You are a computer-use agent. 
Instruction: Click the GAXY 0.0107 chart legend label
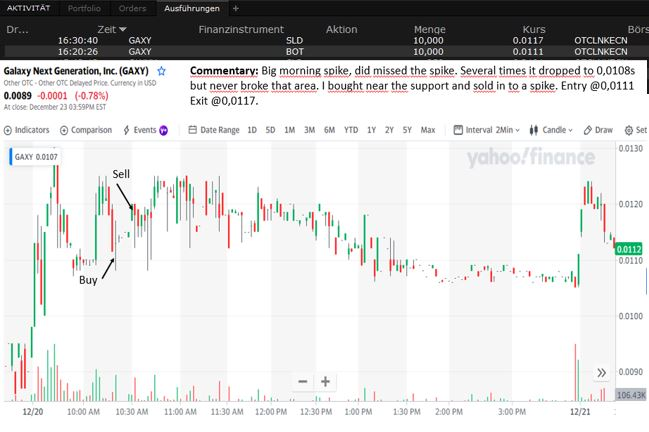tap(34, 157)
